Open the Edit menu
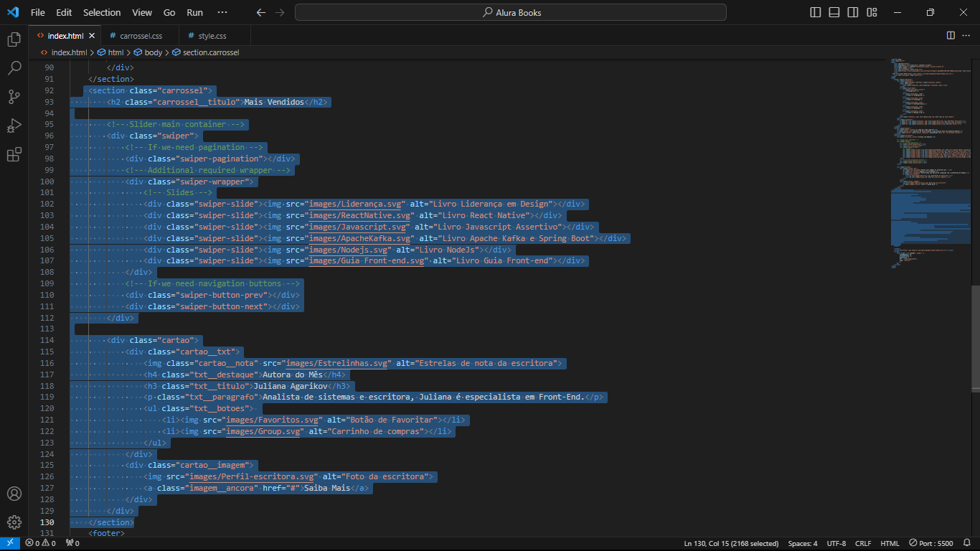The image size is (980, 551). [64, 12]
